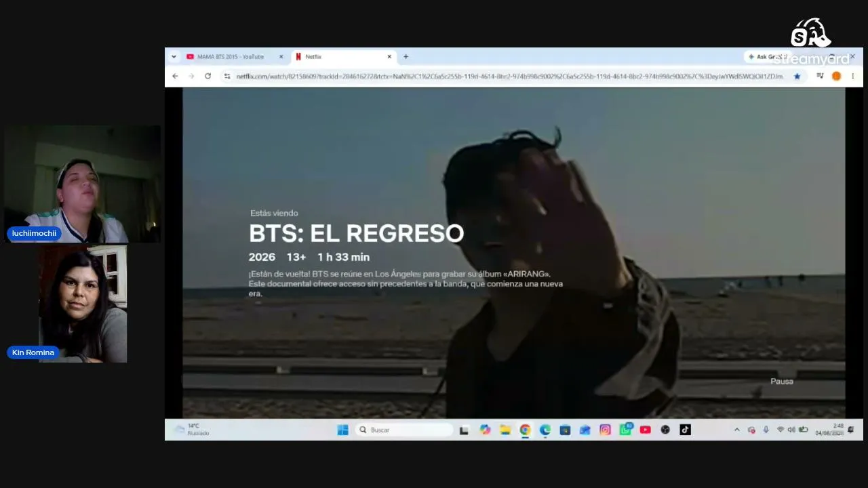Screen dimensions: 868x488
Task: Open the dark round app icon left of TikTok
Action: click(665, 430)
